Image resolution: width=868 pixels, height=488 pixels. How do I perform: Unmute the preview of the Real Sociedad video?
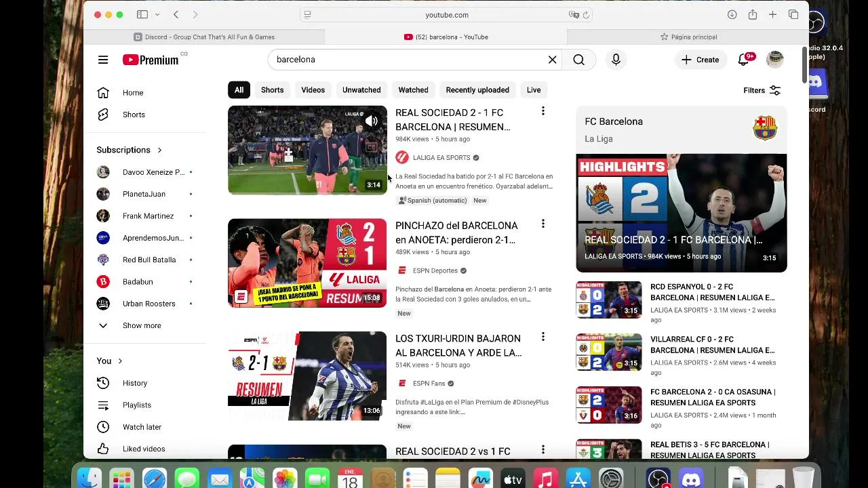pyautogui.click(x=372, y=121)
